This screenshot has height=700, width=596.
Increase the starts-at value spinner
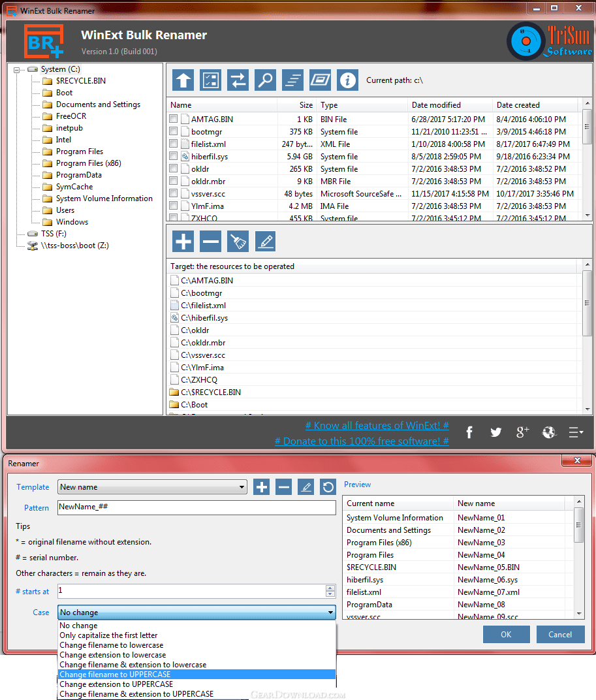pyautogui.click(x=330, y=588)
